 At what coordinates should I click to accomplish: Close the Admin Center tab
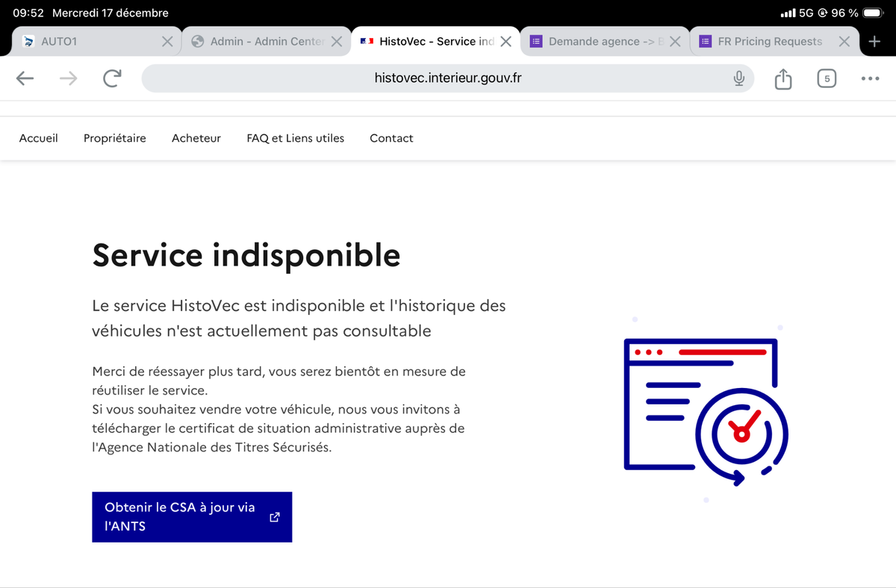pyautogui.click(x=337, y=42)
